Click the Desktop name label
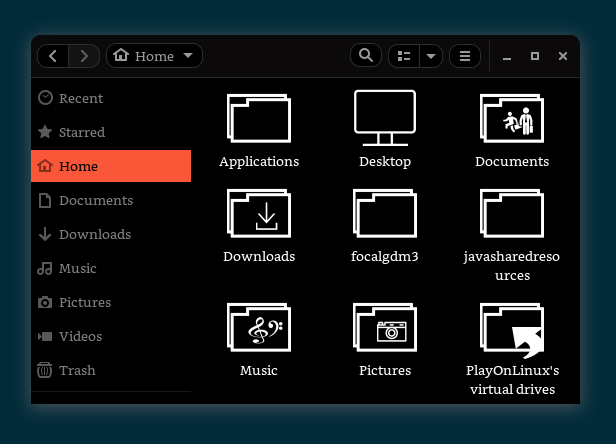 (385, 162)
